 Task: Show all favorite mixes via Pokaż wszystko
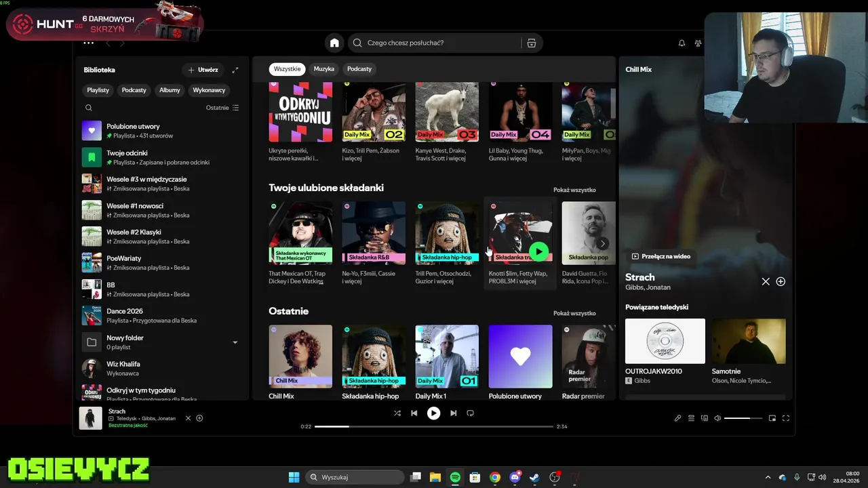(574, 190)
